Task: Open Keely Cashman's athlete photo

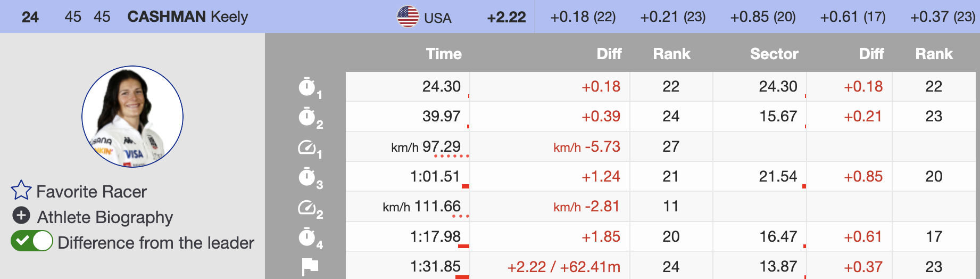Action: pos(132,117)
